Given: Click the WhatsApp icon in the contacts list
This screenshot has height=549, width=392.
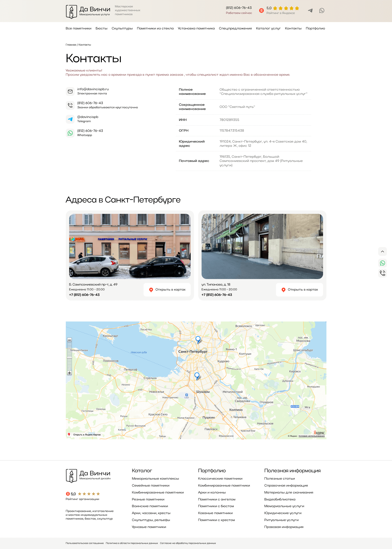Looking at the screenshot, I should (70, 133).
